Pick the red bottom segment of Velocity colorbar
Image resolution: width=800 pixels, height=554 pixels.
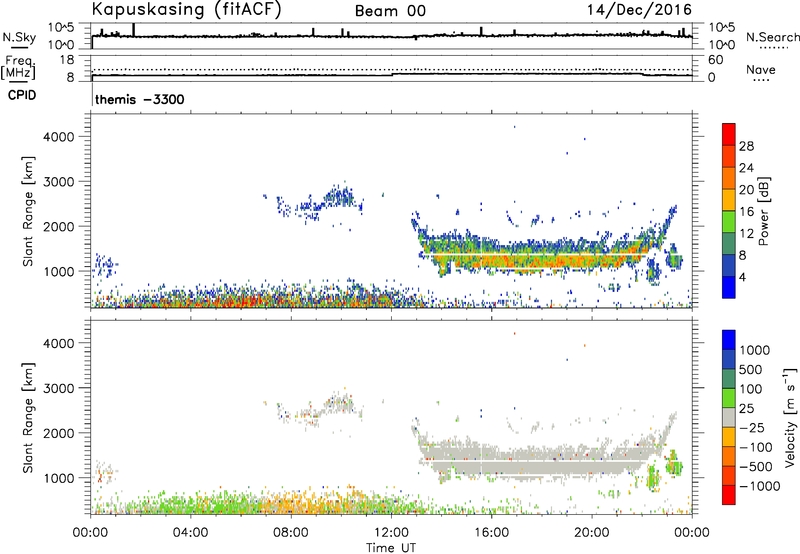coord(729,495)
